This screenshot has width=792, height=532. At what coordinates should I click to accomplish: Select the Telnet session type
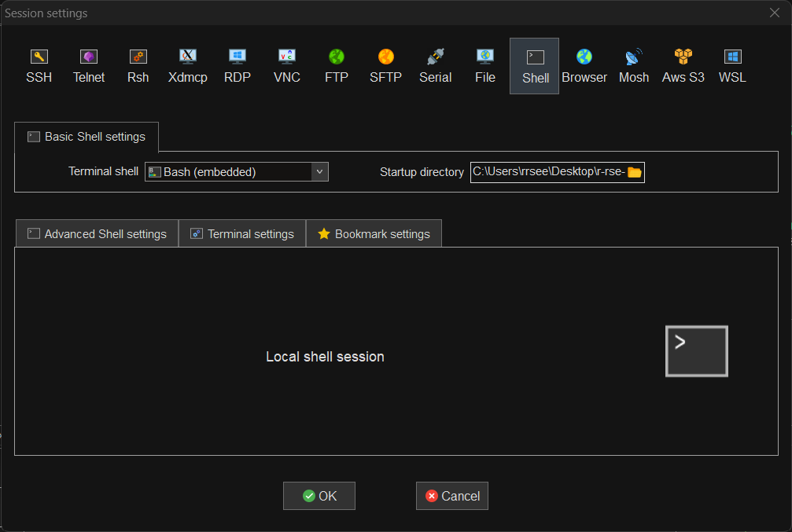[88, 65]
